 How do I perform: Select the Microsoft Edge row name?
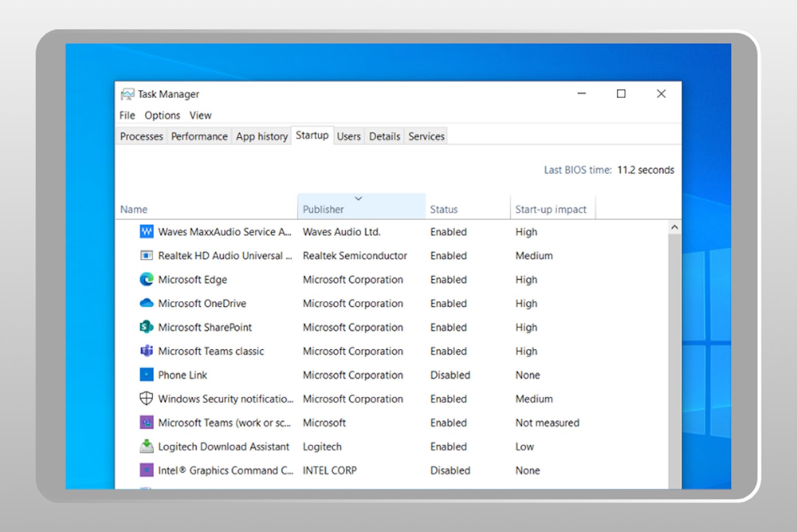[193, 279]
